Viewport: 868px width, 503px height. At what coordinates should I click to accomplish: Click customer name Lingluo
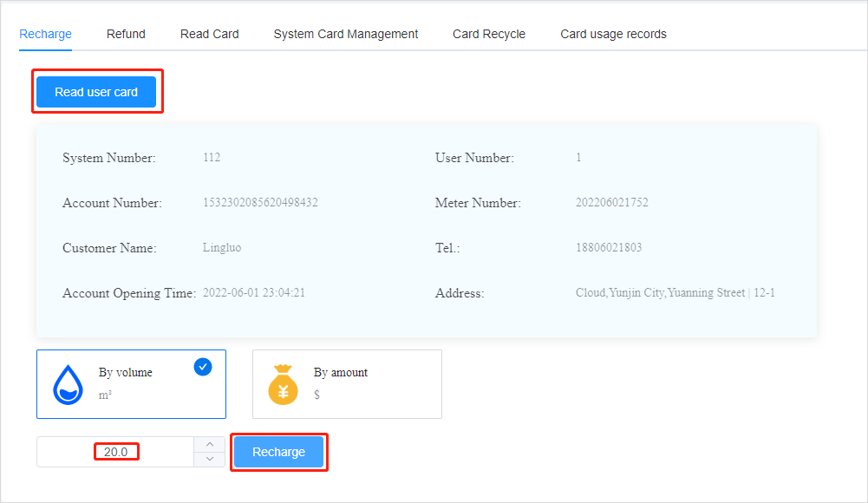point(221,247)
